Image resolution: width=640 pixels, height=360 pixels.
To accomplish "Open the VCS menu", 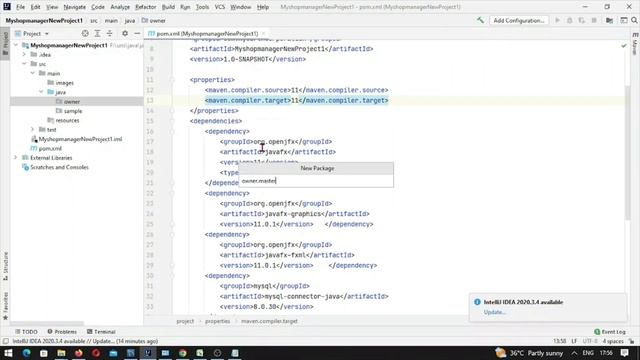I will (220, 7).
